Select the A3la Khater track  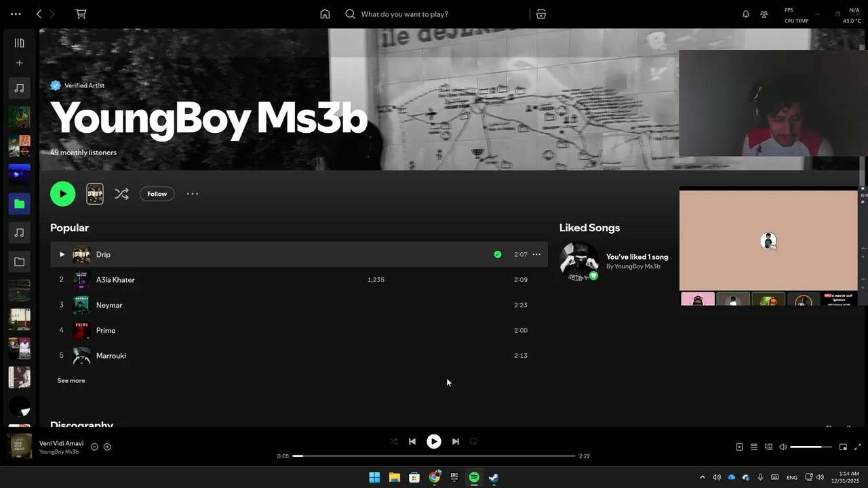(299, 280)
